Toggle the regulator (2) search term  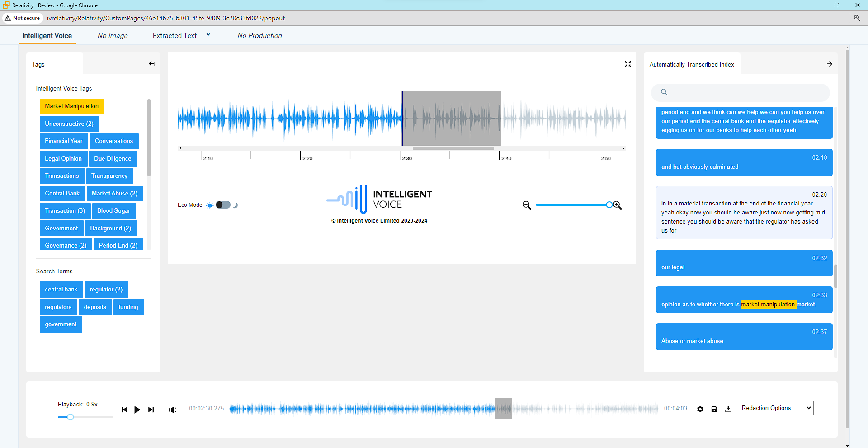click(x=106, y=290)
